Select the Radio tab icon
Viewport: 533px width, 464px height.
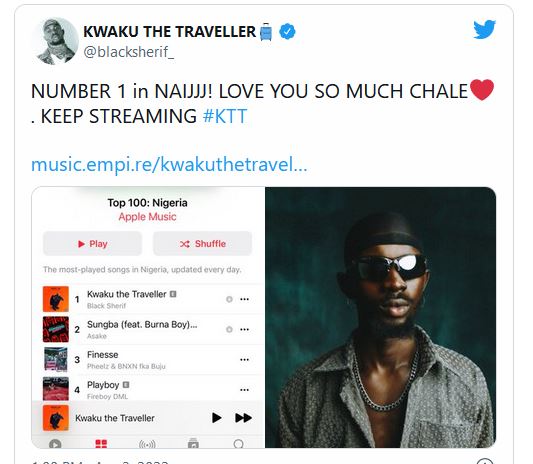click(147, 444)
